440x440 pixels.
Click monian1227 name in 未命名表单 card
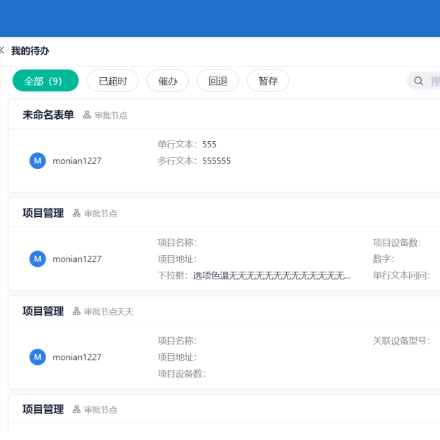coord(77,161)
